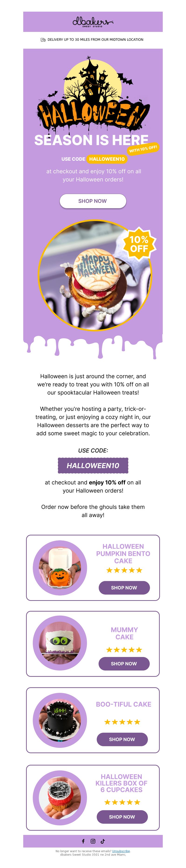Click the delivery truck icon
Screen dimensions: 186x868
tap(43, 40)
